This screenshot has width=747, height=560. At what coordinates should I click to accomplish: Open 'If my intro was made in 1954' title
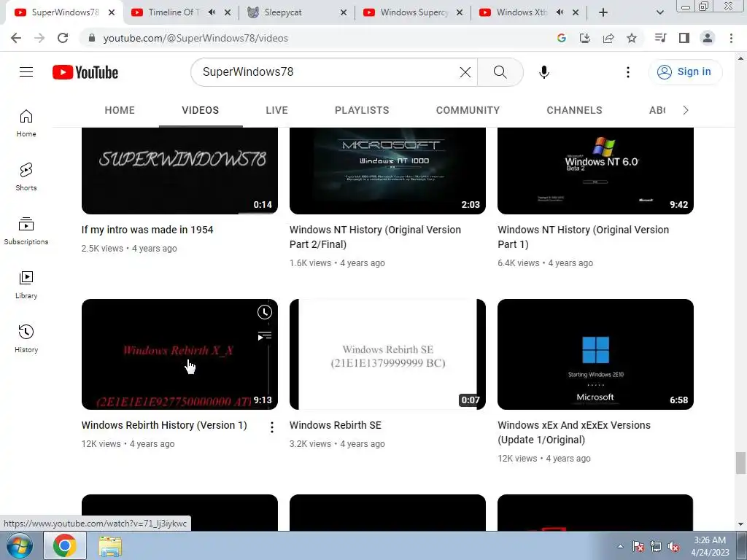coord(147,230)
